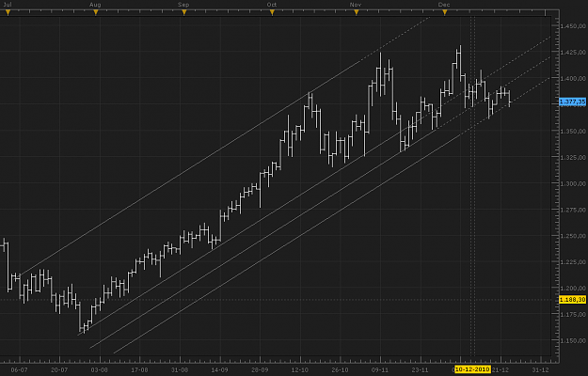Click the 09-11 date on the time axis
Image resolution: width=588 pixels, height=376 pixels.
pyautogui.click(x=380, y=370)
